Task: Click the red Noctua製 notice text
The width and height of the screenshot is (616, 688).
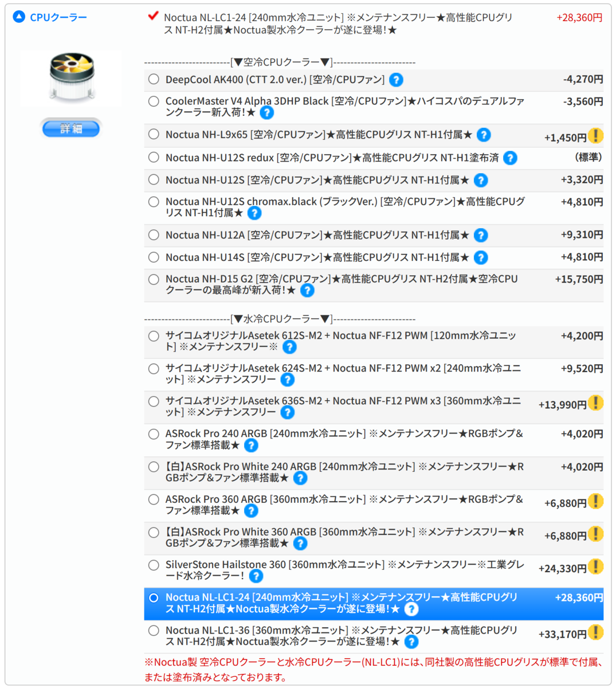Action: point(374,670)
